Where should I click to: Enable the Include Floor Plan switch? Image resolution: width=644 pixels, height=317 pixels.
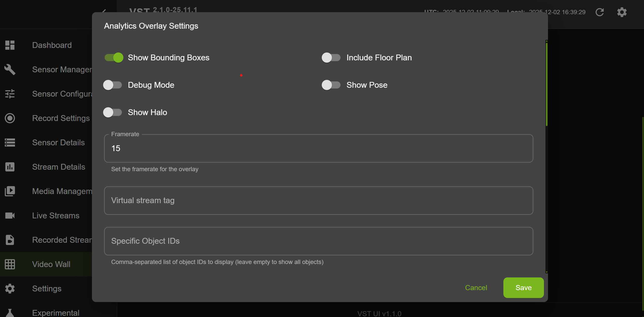coord(331,58)
